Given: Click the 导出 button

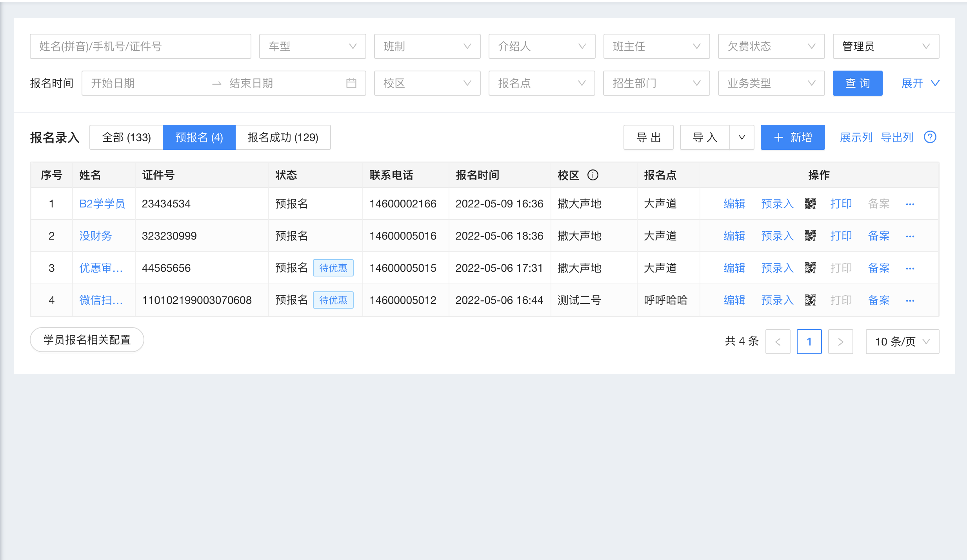Looking at the screenshot, I should click(649, 137).
